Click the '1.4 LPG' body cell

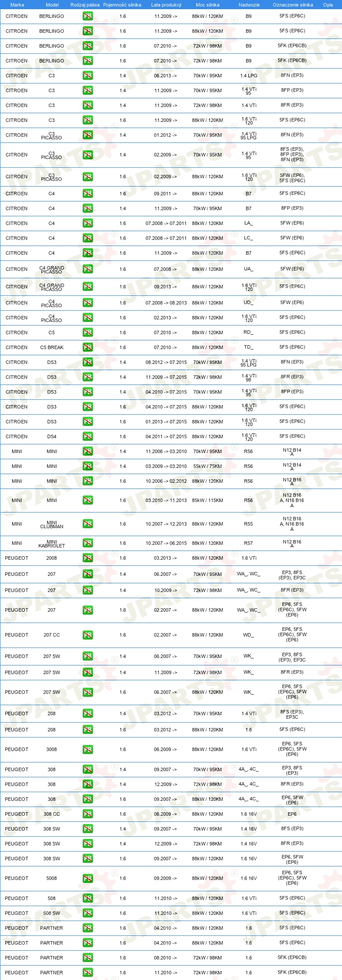click(249, 76)
